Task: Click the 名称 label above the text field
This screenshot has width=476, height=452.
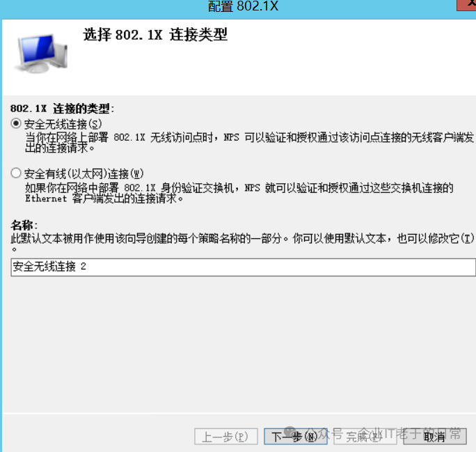Action: click(24, 225)
